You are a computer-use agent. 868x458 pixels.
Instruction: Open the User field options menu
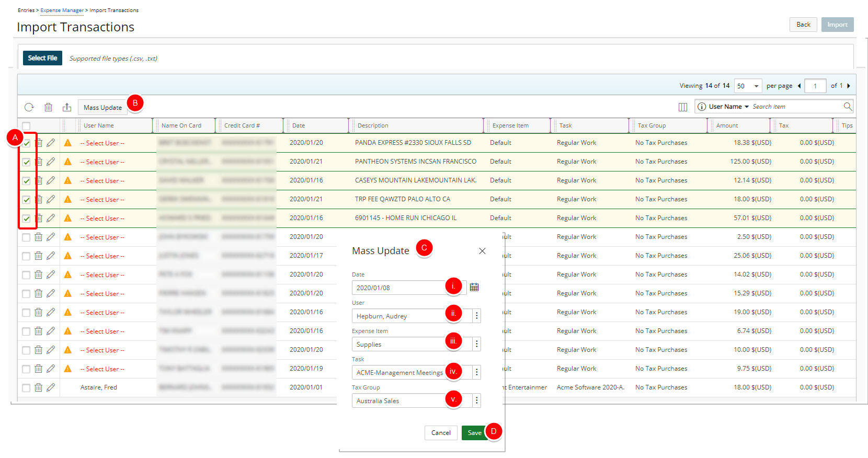476,316
